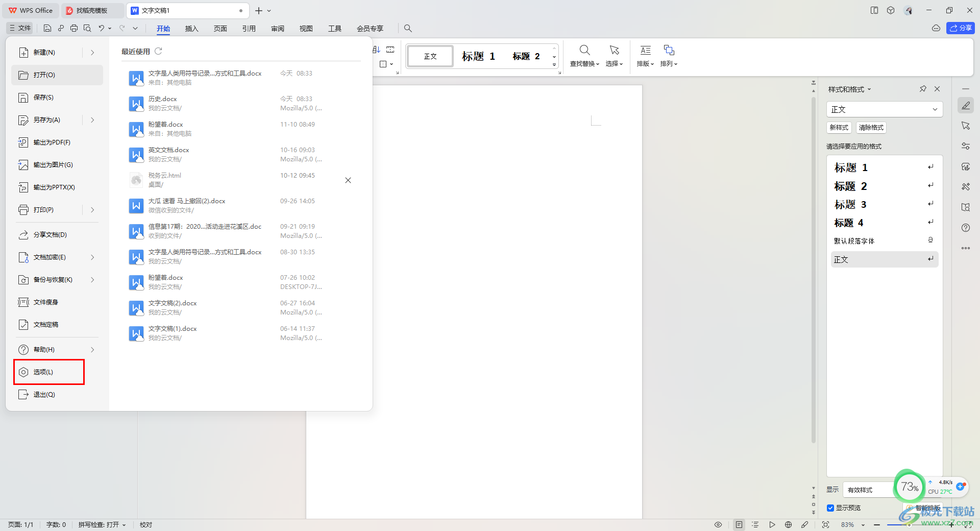Toggle 拼写检查 spell check in status bar

(102, 524)
